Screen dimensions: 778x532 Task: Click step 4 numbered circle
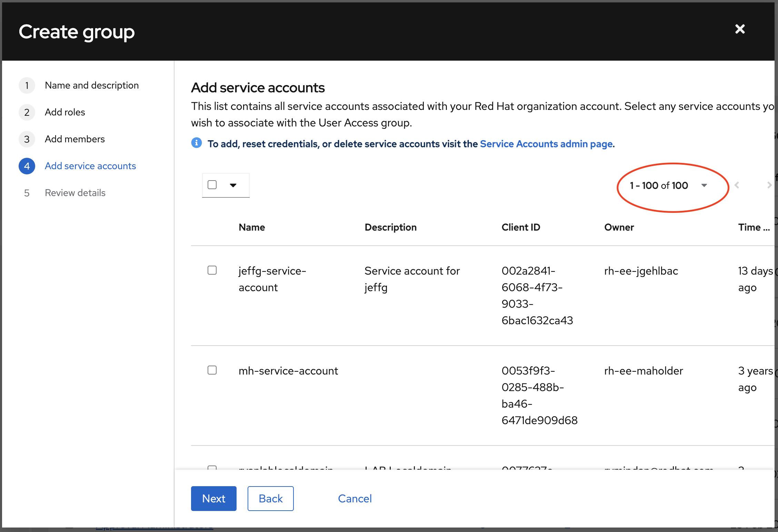[27, 166]
